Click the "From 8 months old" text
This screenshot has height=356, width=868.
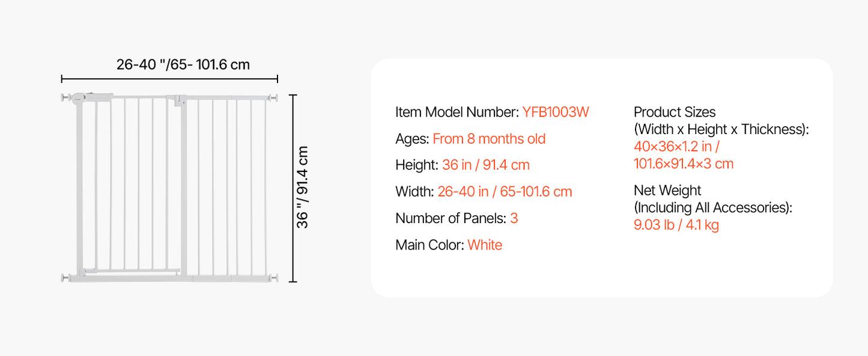coord(489,139)
